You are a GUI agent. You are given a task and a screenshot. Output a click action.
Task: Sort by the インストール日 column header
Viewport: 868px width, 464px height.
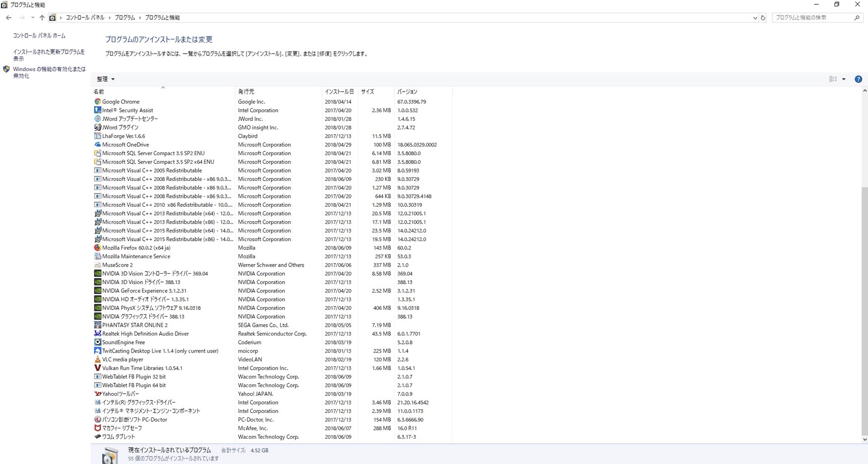pos(340,92)
